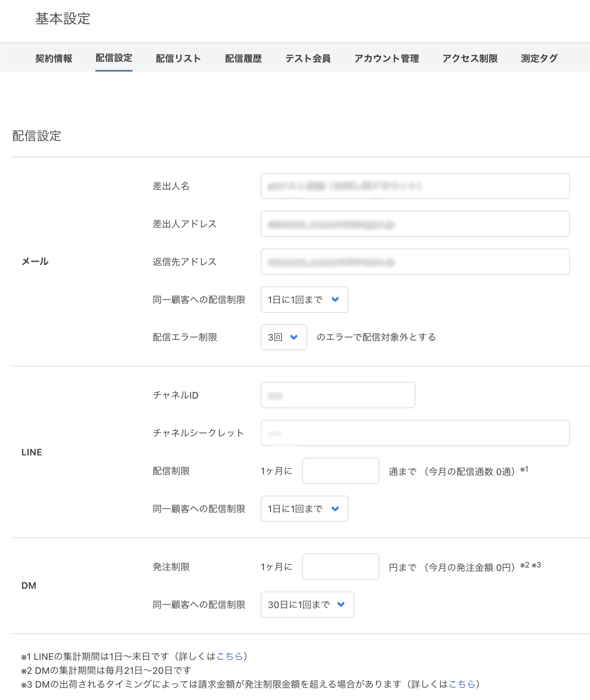The height and width of the screenshot is (700, 590).
Task: Click the 差出人名 input field
Action: [x=415, y=186]
